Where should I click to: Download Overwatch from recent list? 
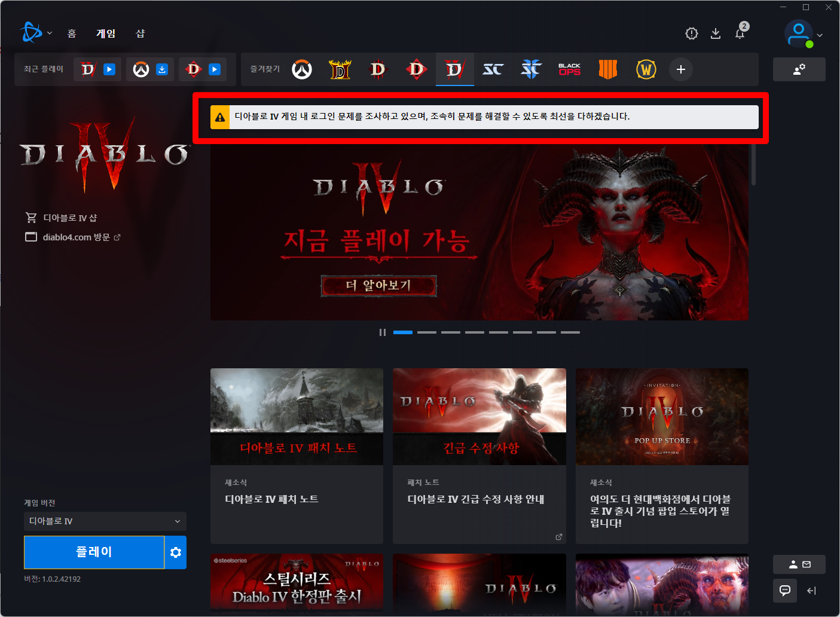point(162,69)
